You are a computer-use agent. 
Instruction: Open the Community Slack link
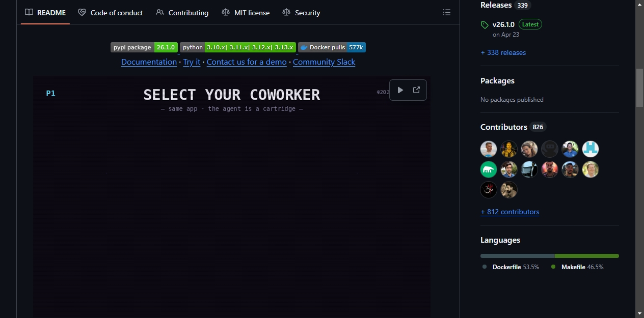324,62
